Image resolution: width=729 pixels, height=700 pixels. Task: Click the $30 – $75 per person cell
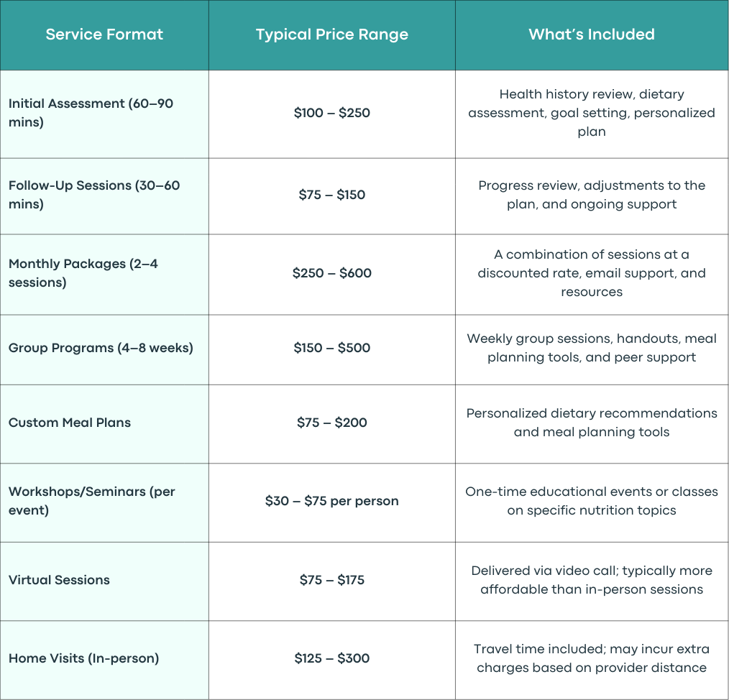tap(331, 501)
